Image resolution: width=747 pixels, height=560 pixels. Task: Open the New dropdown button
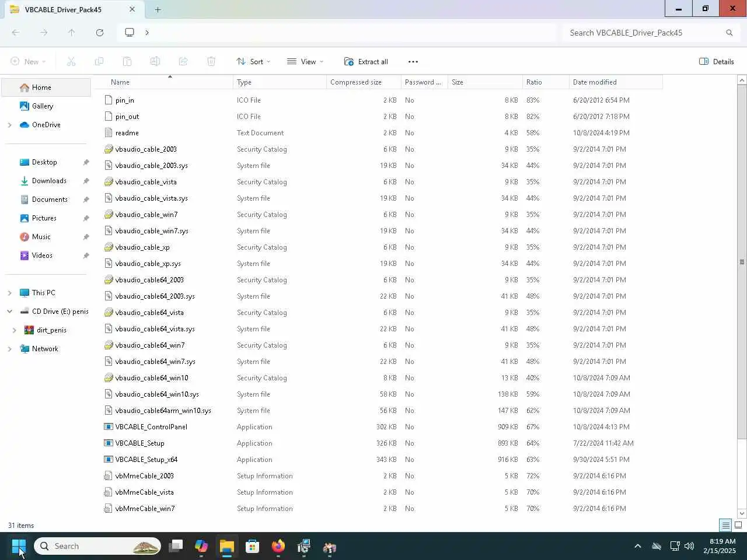(x=28, y=61)
